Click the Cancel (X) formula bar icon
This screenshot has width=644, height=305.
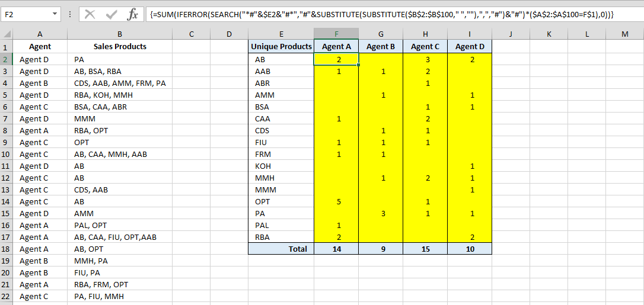pyautogui.click(x=90, y=15)
